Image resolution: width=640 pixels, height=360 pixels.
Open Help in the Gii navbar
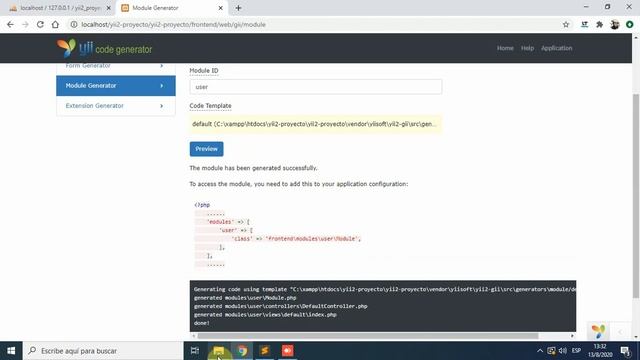click(x=527, y=48)
